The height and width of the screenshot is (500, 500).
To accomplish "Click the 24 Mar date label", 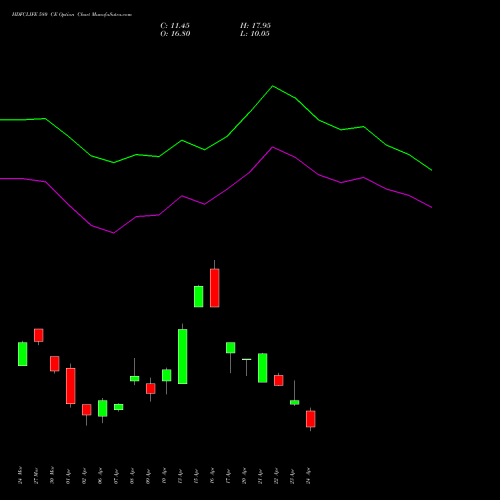I will pyautogui.click(x=20, y=475).
